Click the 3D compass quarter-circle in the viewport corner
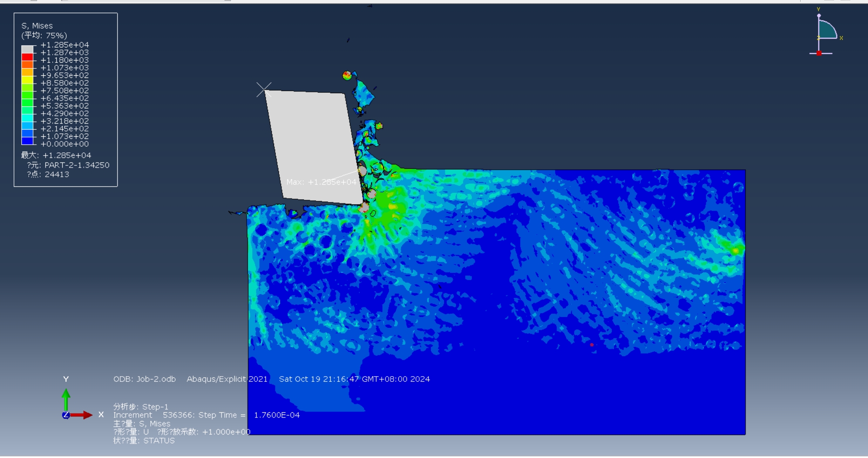The image size is (868, 458). coord(827,30)
